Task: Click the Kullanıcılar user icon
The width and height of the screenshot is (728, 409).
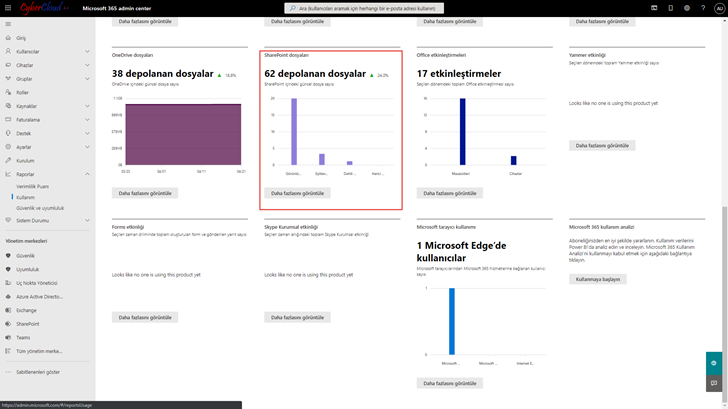Action: (x=8, y=52)
